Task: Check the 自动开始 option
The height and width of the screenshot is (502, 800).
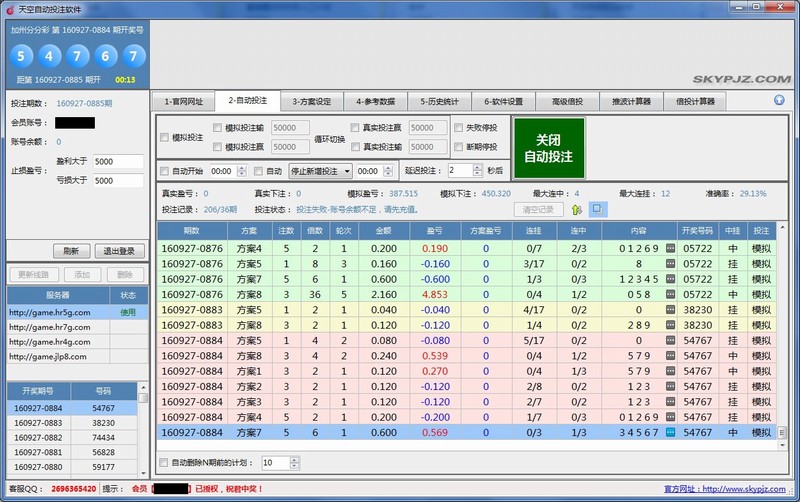Action: point(165,171)
